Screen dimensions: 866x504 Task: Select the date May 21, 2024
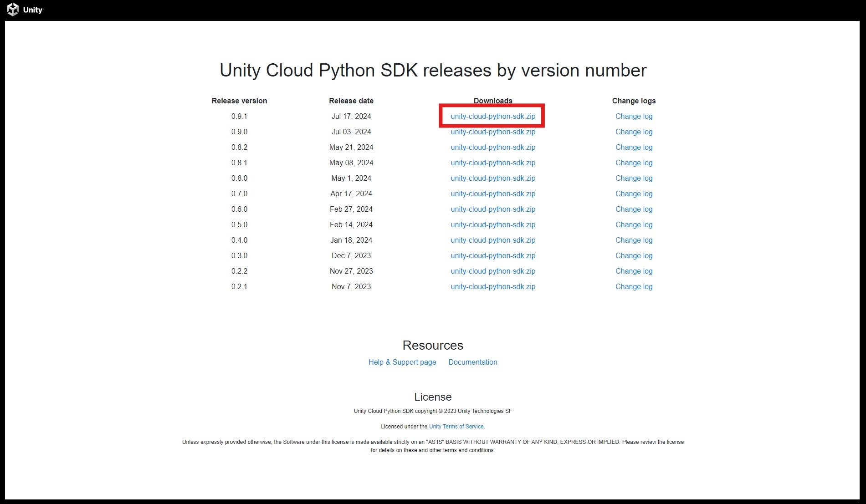pos(351,147)
